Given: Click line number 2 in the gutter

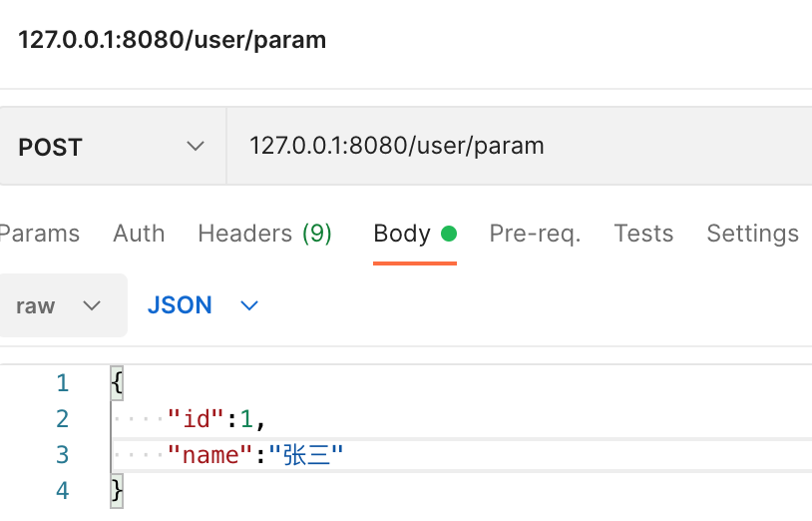Looking at the screenshot, I should [x=63, y=419].
